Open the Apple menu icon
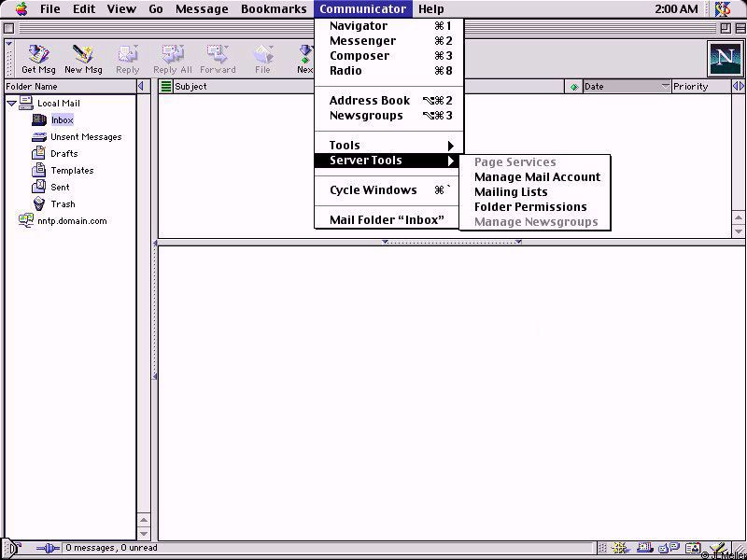 coord(21,9)
